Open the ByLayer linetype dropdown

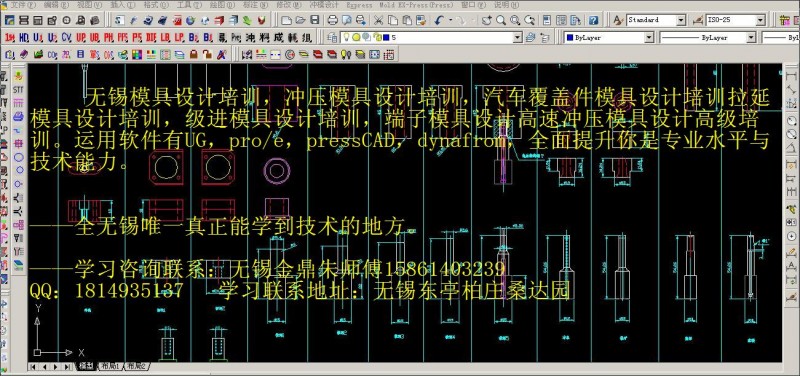click(x=751, y=38)
